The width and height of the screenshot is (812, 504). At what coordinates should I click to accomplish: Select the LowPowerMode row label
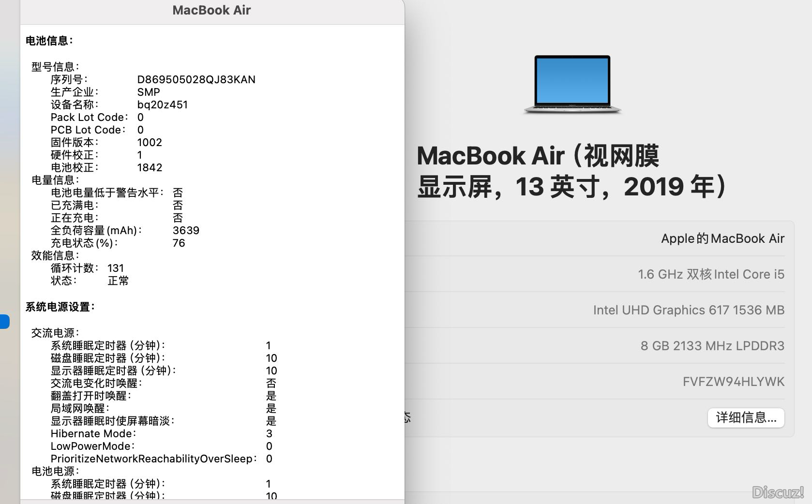click(92, 446)
